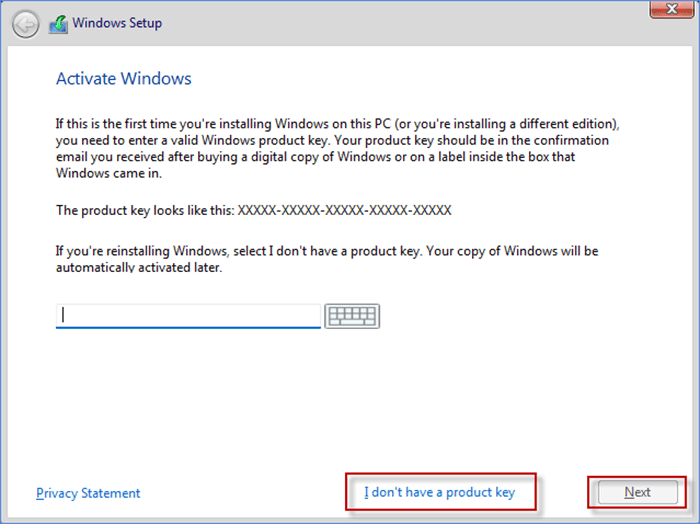Select "I don't have a product key"

(439, 492)
